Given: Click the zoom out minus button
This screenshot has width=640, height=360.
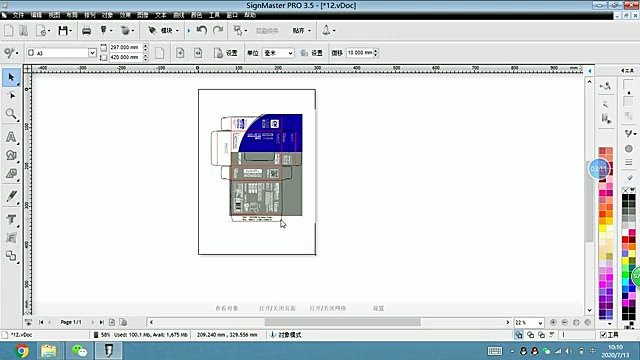Looking at the screenshot, I should point(564,322).
